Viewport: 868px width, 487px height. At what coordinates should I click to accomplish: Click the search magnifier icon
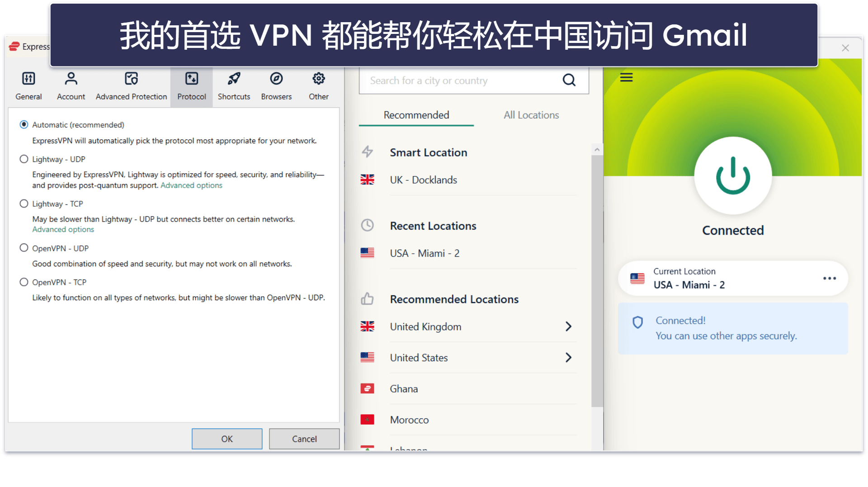click(569, 80)
